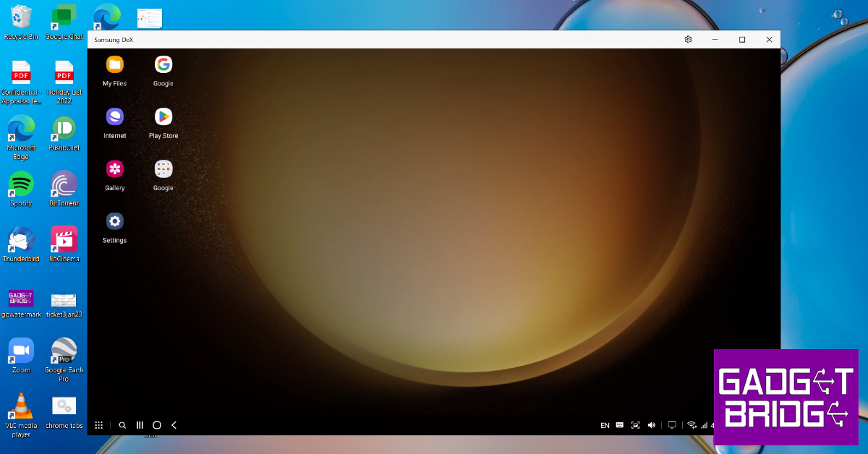
Task: Maximize the Samsung DeX window
Action: (x=742, y=40)
